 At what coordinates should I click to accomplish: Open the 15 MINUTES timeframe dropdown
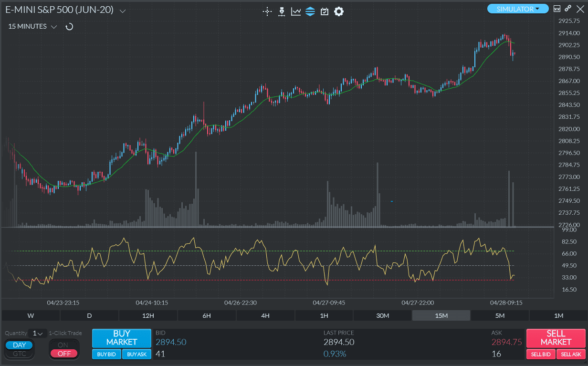[x=52, y=27]
